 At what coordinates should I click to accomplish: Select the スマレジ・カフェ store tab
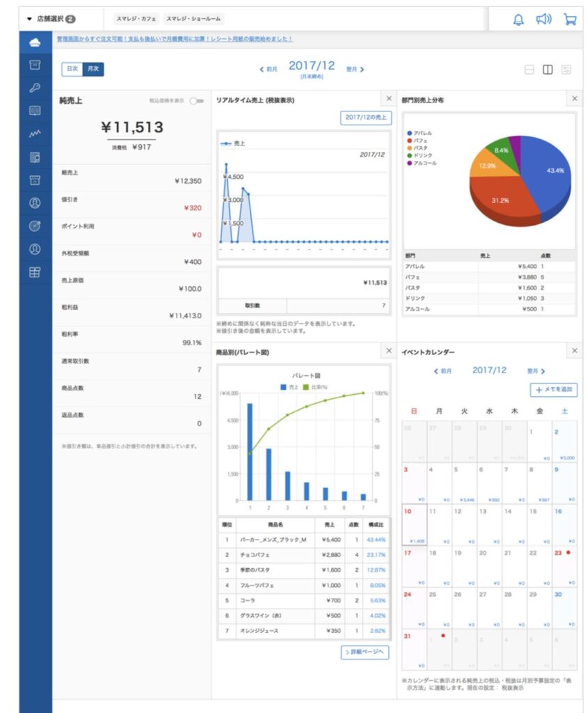[137, 19]
